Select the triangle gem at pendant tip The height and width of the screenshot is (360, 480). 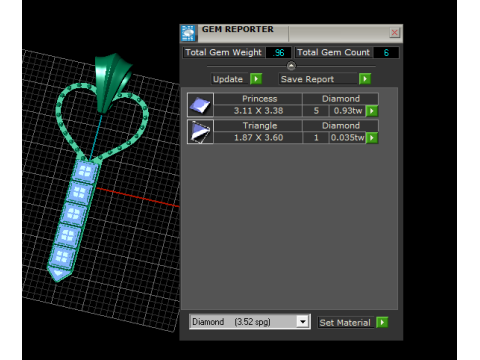point(59,274)
